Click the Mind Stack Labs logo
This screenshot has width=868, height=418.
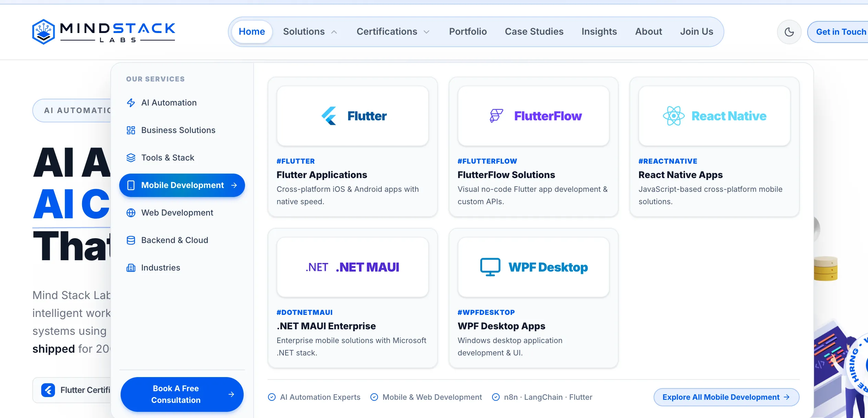[104, 32]
